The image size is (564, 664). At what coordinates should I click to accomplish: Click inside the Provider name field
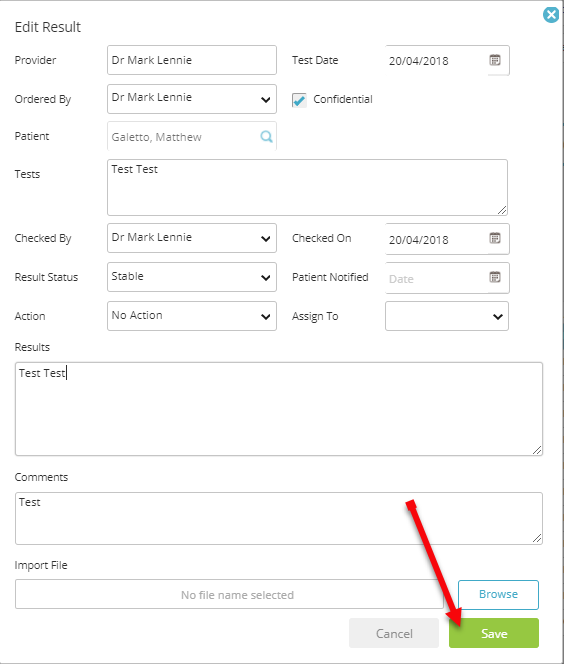click(192, 60)
